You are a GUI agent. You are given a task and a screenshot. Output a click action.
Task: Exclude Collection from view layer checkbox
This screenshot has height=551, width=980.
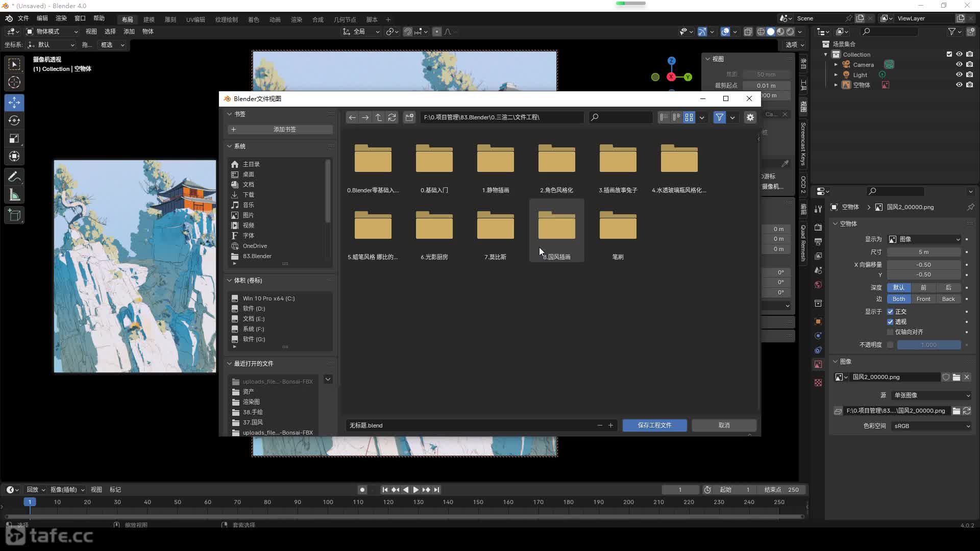(x=949, y=54)
